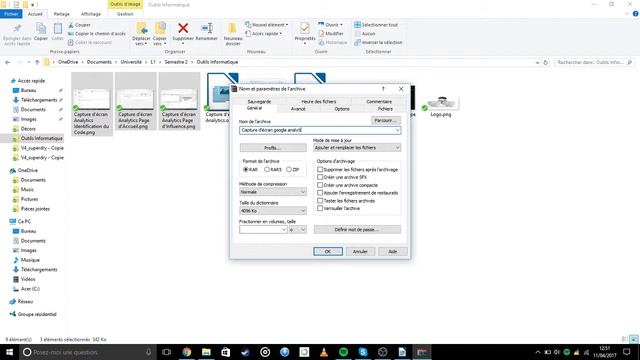Viewport: 640px width, 360px height.
Task: Enable Créer une archive compacte
Action: 320,185
